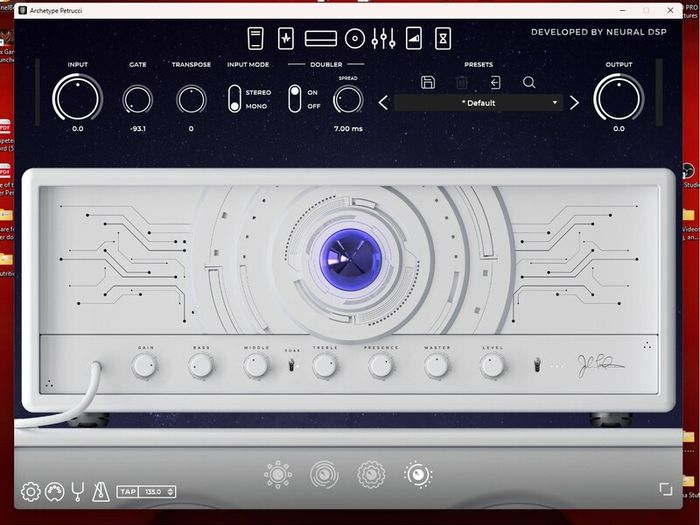Go to the next preset arrow
The image size is (700, 525).
pyautogui.click(x=574, y=103)
